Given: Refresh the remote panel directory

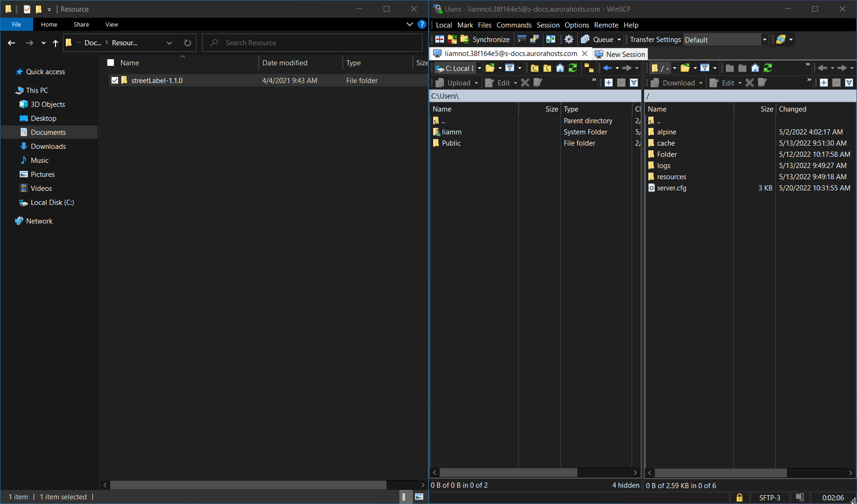Looking at the screenshot, I should tap(768, 68).
